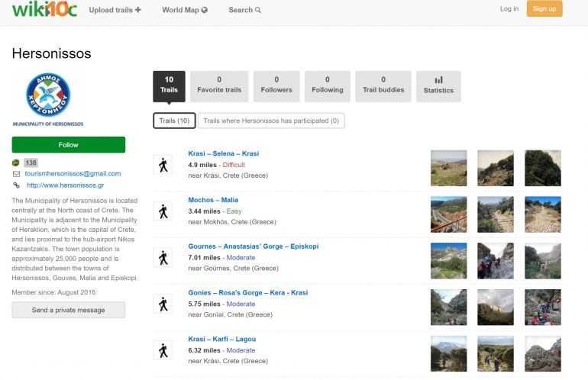Send a private message to Hersonissos
The image size is (588, 380).
(x=69, y=310)
